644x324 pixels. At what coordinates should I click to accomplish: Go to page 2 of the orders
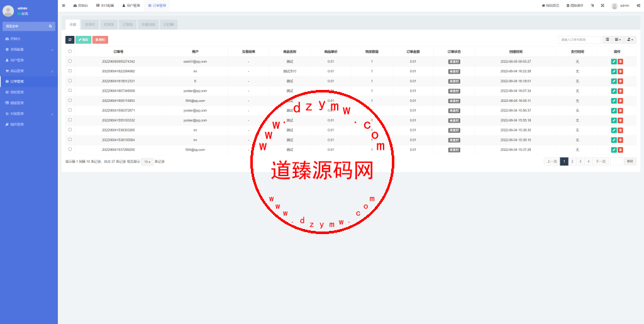[x=572, y=162]
